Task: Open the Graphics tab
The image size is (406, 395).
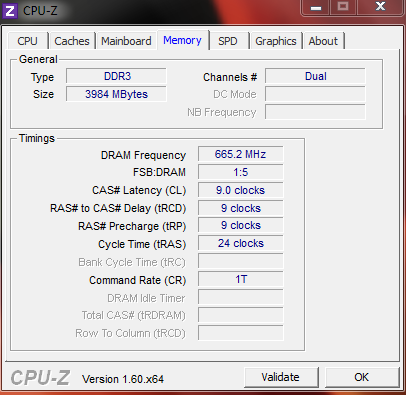Action: [276, 41]
